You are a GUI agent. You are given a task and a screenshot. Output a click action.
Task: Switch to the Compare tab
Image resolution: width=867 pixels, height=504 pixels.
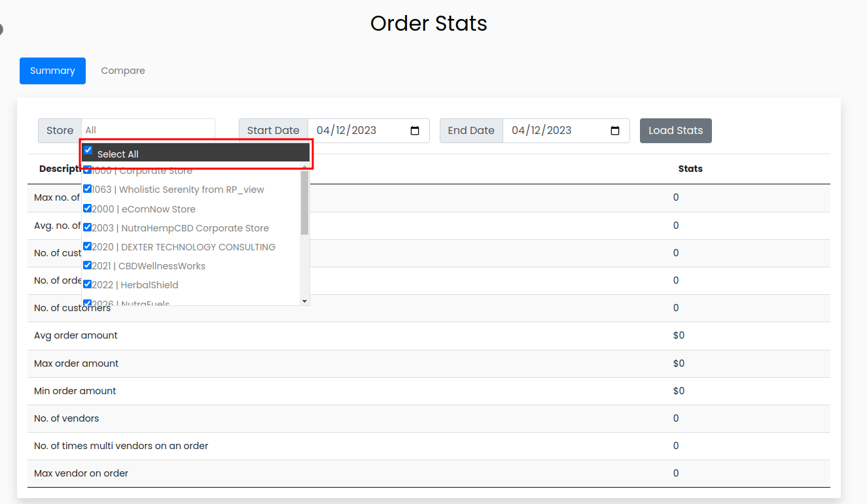[x=123, y=71]
